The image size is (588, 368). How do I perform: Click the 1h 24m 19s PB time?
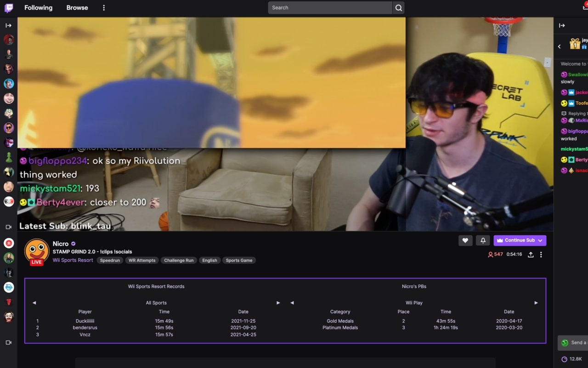[446, 328]
